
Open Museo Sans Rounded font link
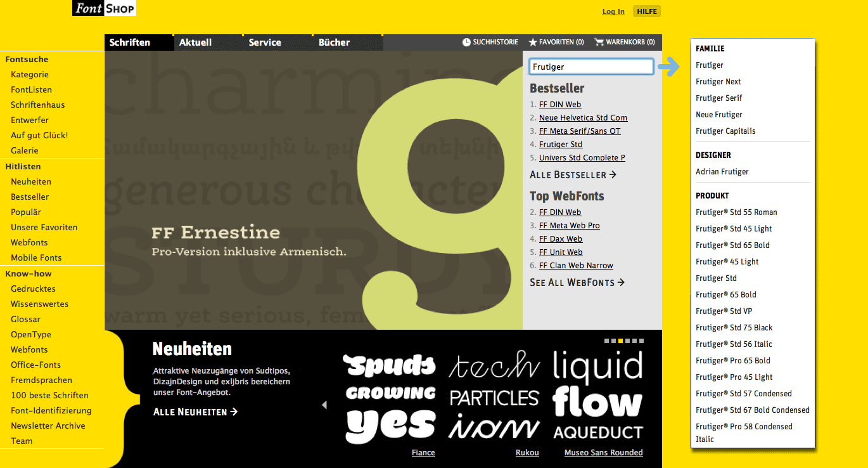click(x=604, y=453)
